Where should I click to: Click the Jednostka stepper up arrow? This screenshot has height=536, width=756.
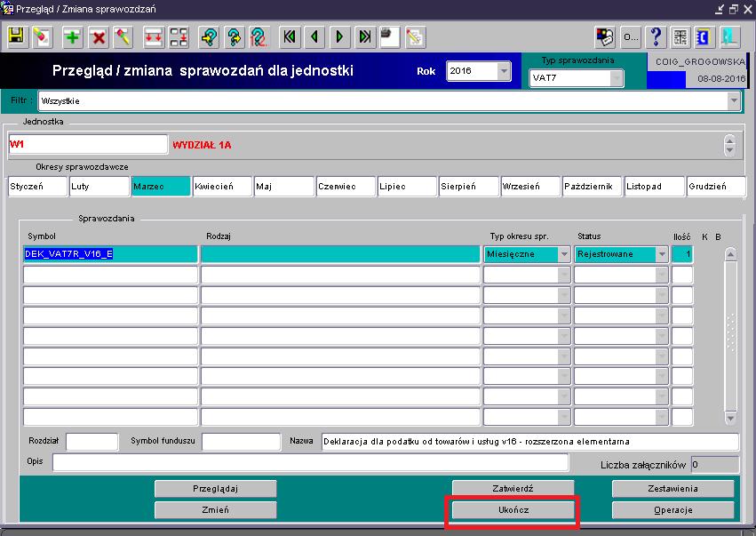[729, 140]
